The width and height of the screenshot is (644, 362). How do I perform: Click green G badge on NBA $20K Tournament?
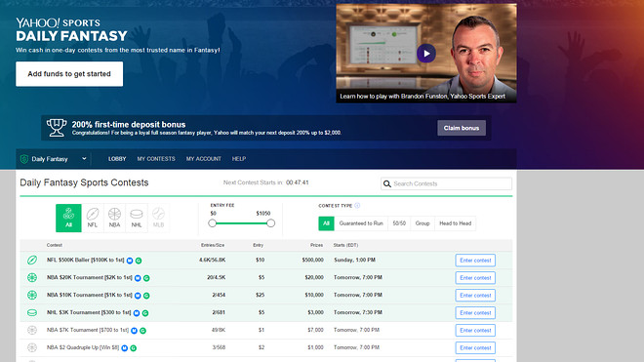coord(146,278)
